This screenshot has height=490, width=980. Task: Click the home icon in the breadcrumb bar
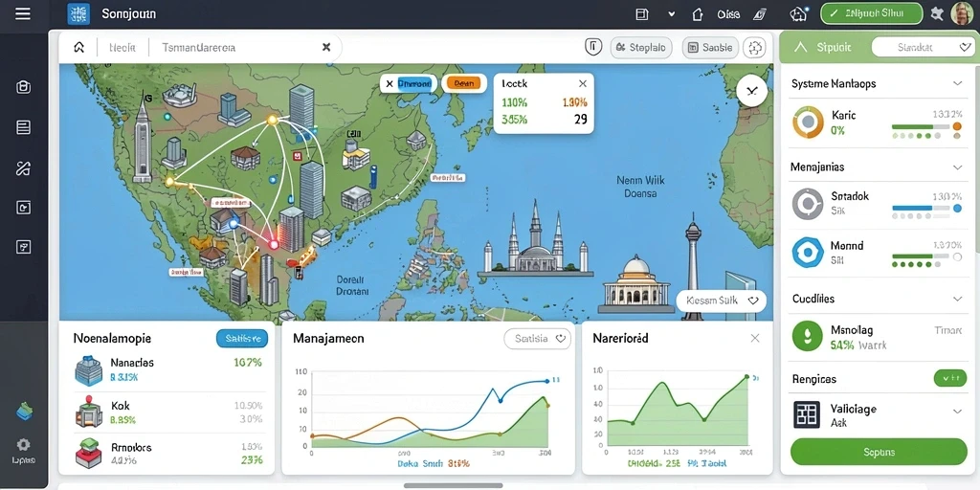78,47
